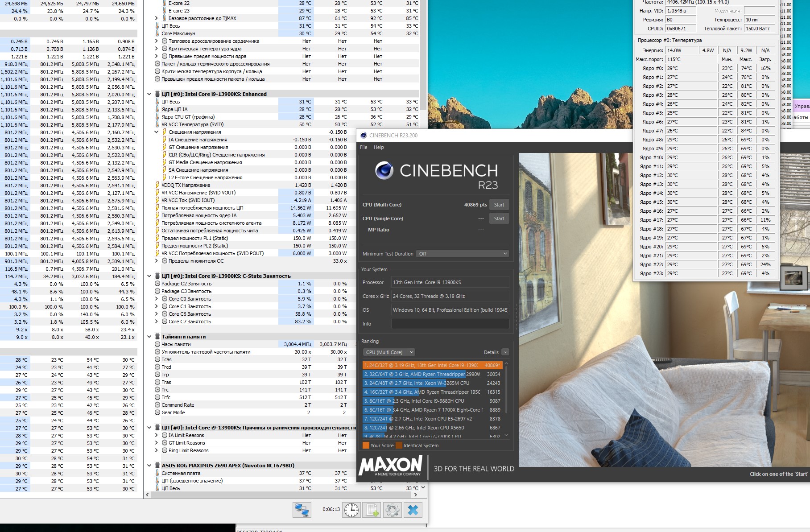Click lightning icon of Полная потребляемая мощность ЦП
The image size is (810, 532).
click(157, 208)
